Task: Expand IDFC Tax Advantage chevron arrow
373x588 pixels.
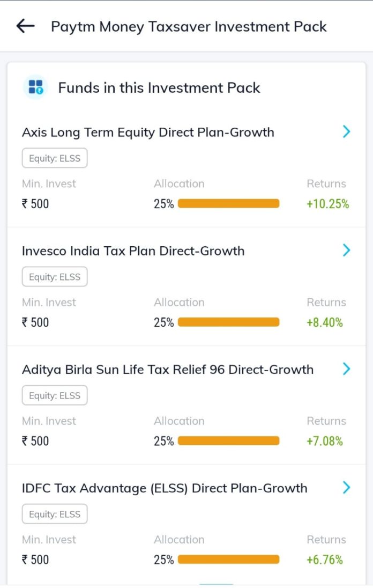Action: [346, 487]
